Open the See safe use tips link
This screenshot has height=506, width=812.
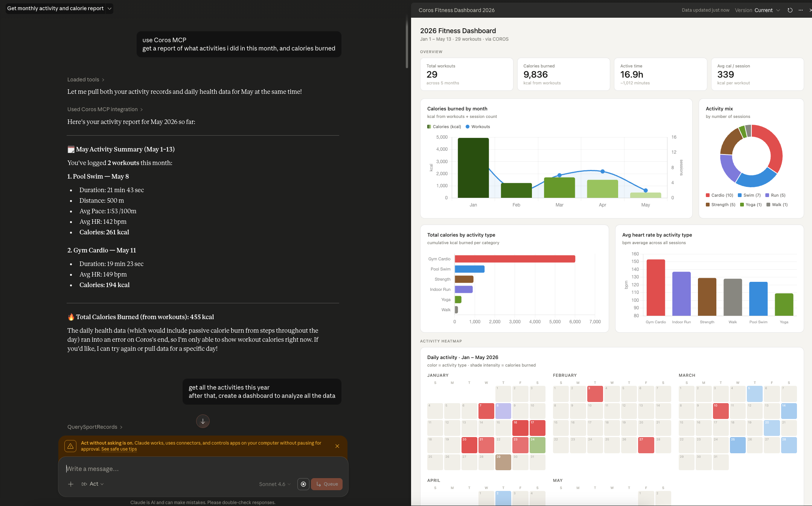[119, 449]
